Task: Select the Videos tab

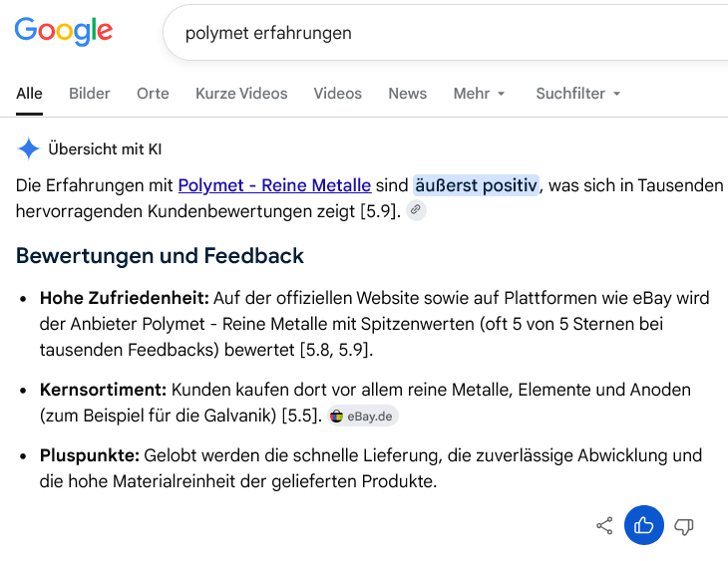Action: [337, 94]
